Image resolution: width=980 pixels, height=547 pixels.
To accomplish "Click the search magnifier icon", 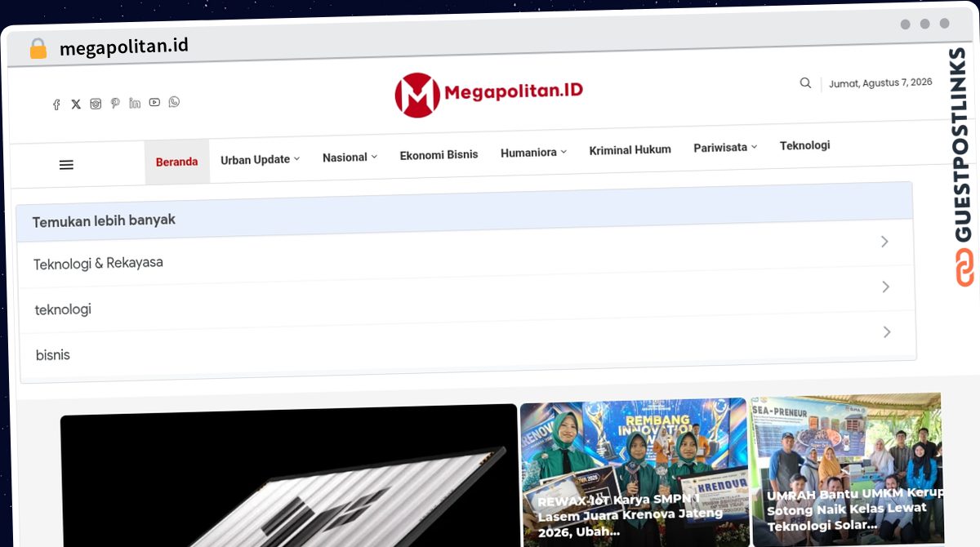I will tap(805, 83).
